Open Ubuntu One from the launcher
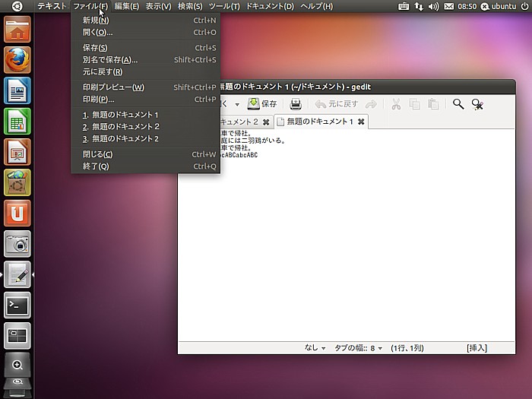This screenshot has width=532, height=399. pyautogui.click(x=17, y=213)
